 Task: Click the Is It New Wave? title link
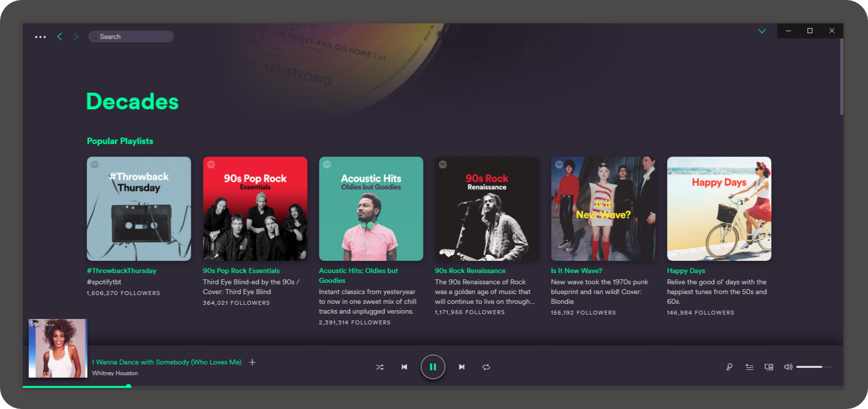(577, 271)
